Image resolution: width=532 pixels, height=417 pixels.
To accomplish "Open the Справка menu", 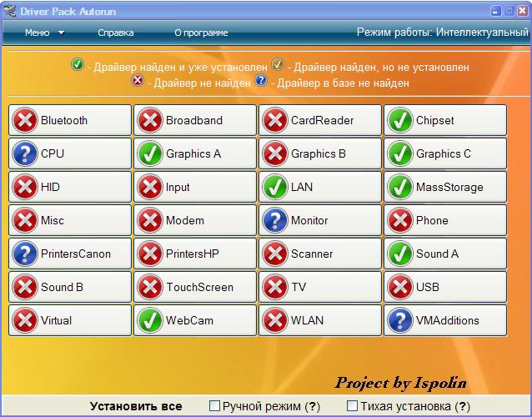I will [116, 33].
